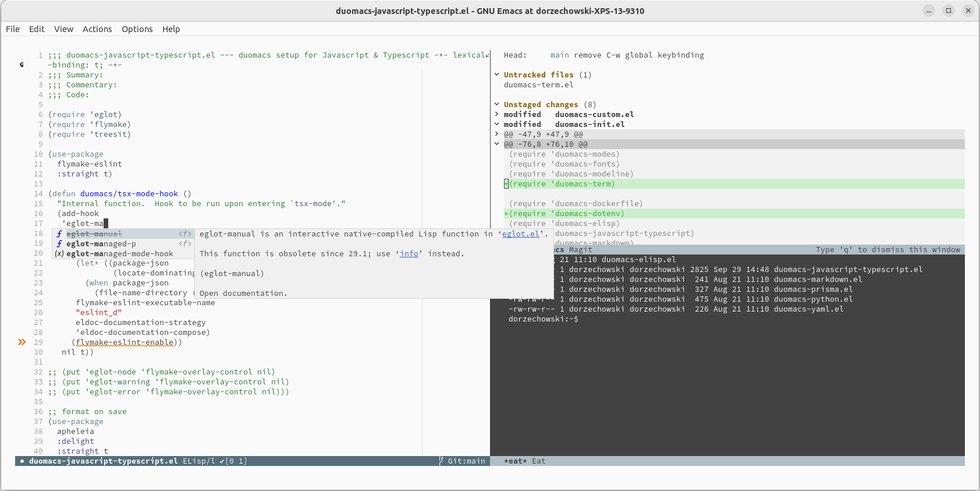Screen dimensions: 980x491
Task: Toggle closed the @@ -76,8 +76,10 @@ hunk
Action: tap(497, 144)
